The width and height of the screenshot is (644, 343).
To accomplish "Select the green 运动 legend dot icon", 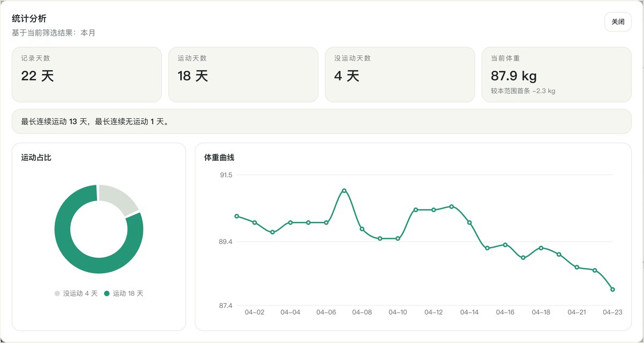I will click(106, 293).
